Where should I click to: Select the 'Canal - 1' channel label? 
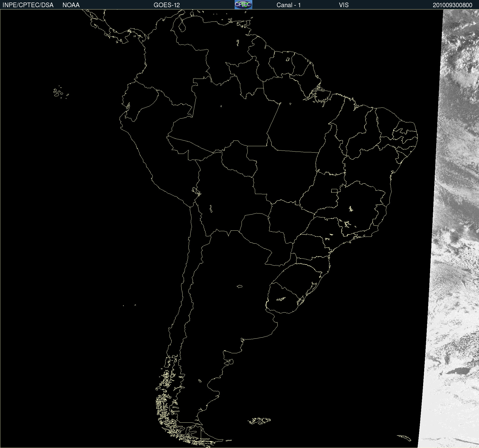click(x=289, y=5)
